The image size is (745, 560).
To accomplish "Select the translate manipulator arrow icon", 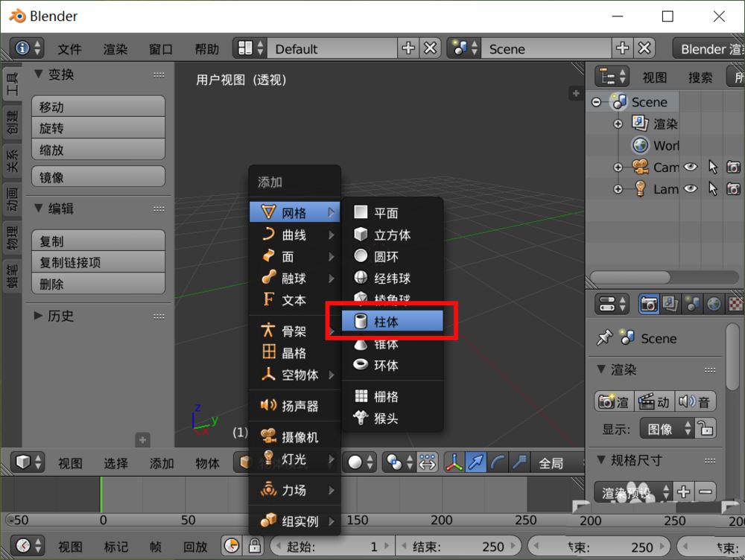I will pyautogui.click(x=475, y=462).
